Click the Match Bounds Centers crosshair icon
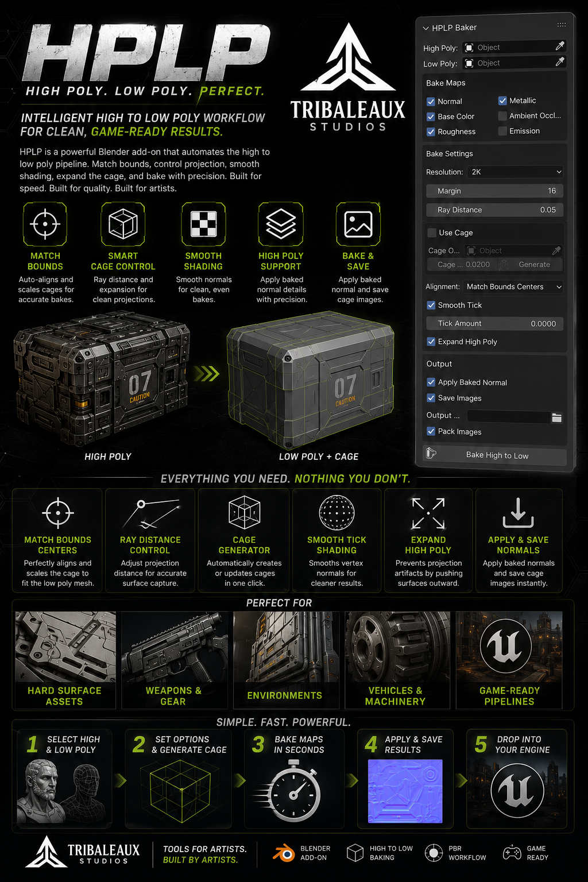Screen dimensions: 588x882 point(57,513)
